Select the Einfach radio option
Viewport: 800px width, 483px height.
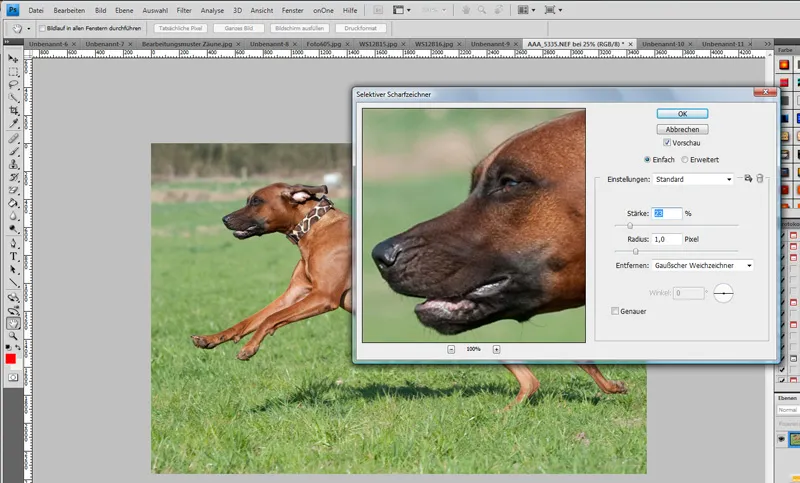pos(647,160)
